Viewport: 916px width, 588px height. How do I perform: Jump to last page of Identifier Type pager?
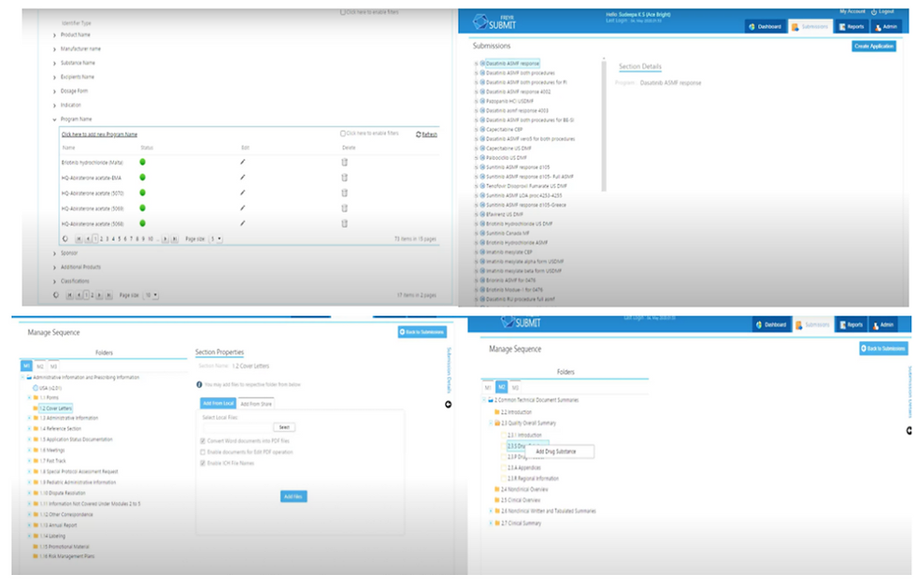click(x=108, y=295)
